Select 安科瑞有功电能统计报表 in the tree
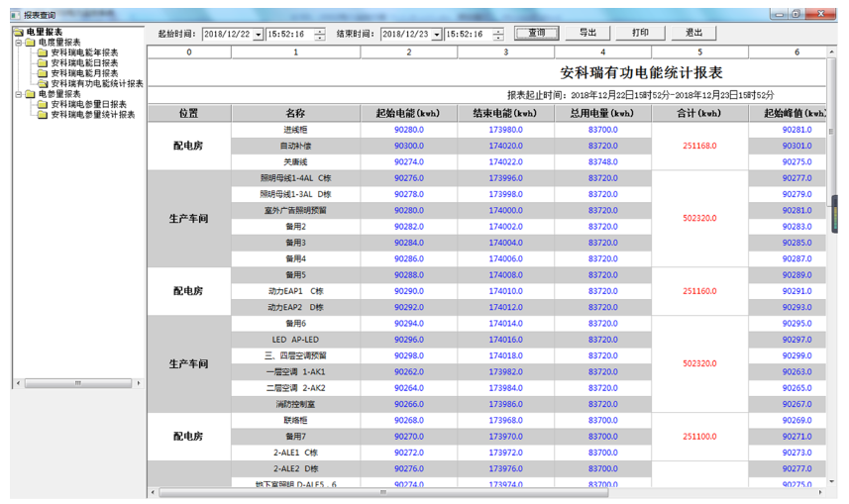 tap(97, 84)
